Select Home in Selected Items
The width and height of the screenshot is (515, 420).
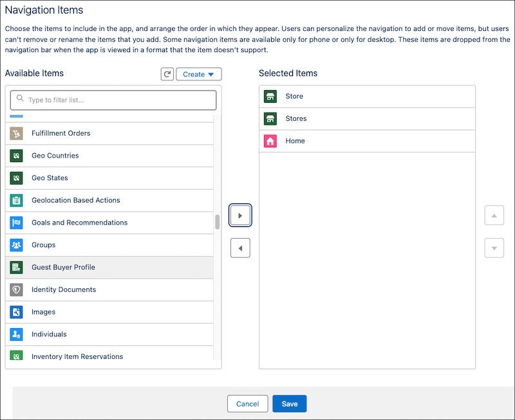[x=367, y=141]
